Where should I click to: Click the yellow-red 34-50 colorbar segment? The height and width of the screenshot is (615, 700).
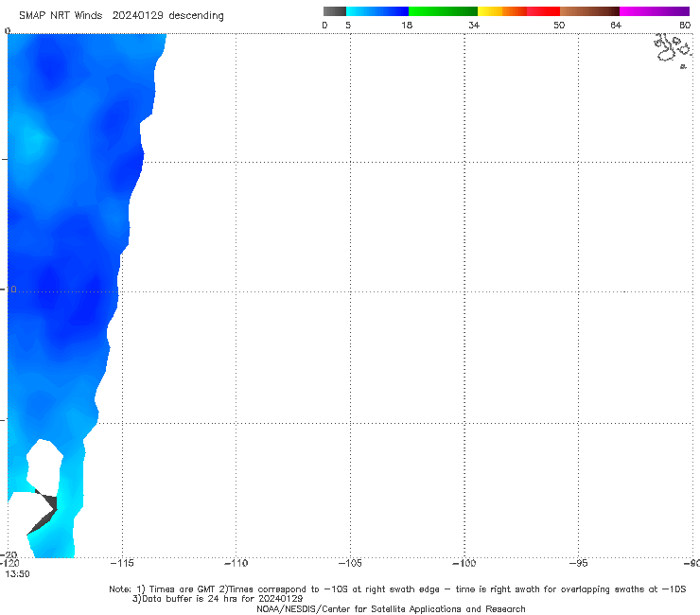[x=518, y=11]
